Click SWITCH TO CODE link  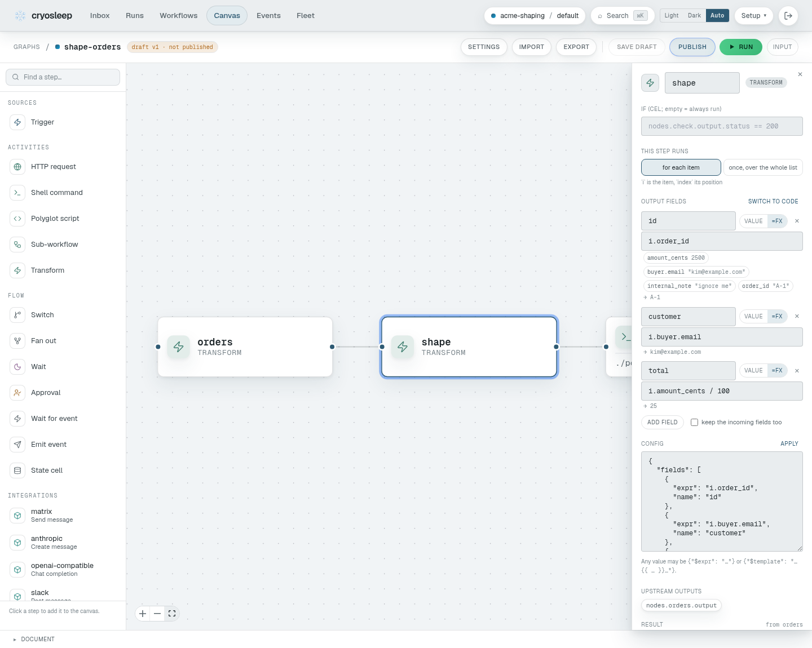click(773, 202)
